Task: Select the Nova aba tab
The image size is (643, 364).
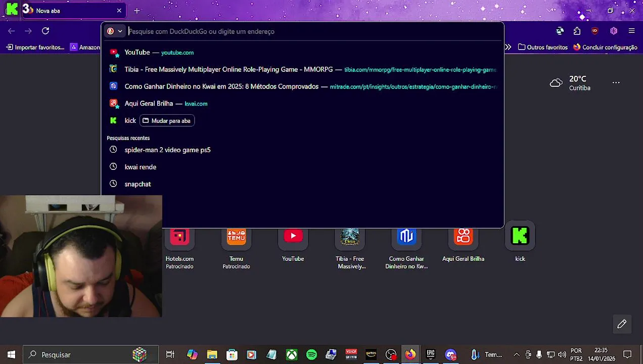Action: coord(74,11)
